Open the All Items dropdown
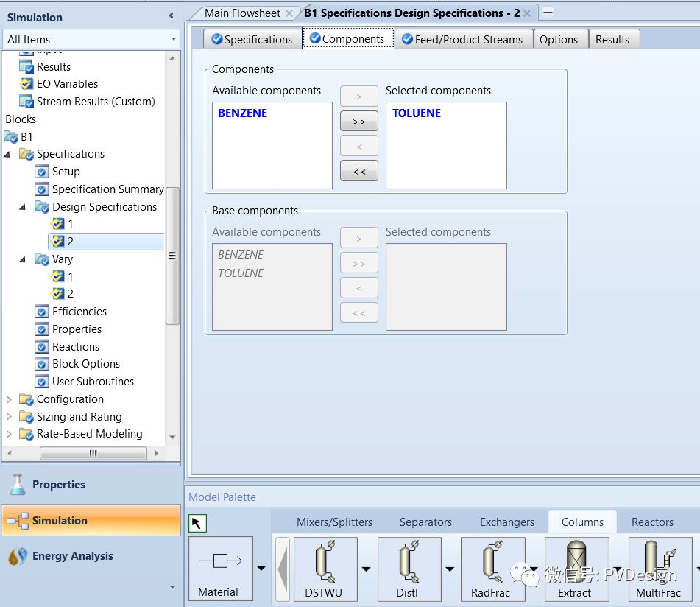 tap(173, 39)
